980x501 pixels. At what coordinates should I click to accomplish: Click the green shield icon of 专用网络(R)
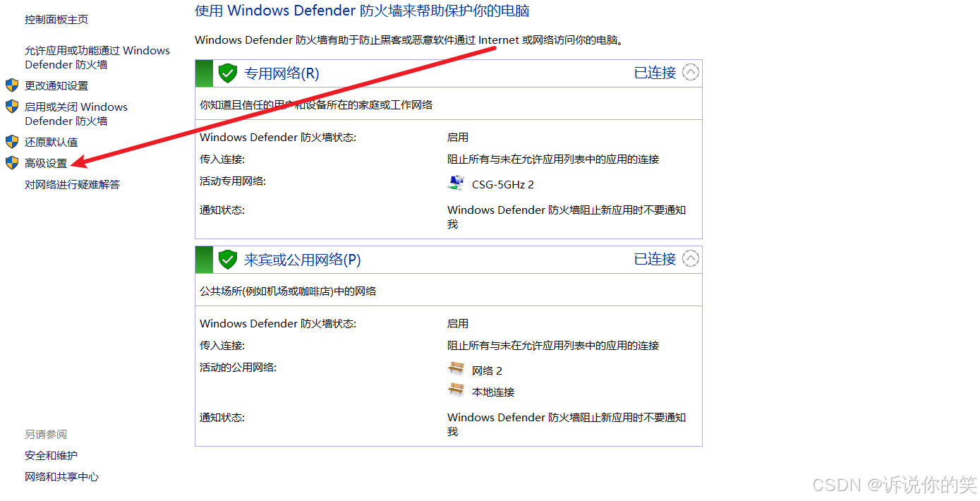227,73
